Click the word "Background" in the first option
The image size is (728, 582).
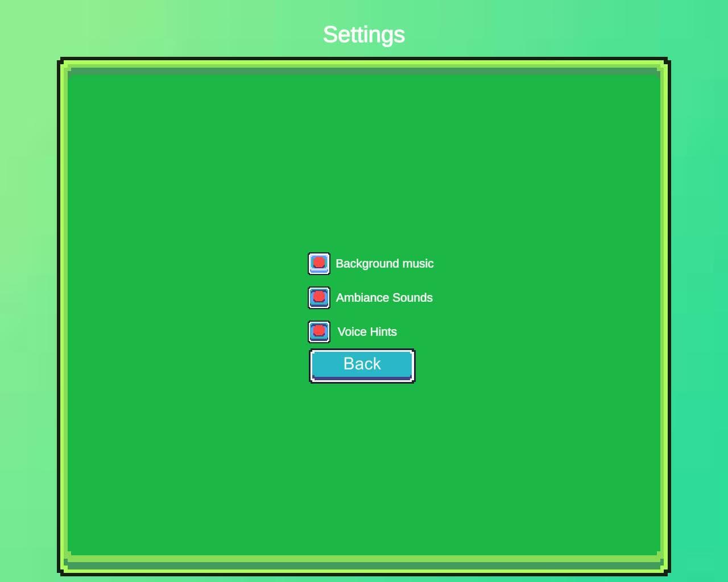coord(367,264)
